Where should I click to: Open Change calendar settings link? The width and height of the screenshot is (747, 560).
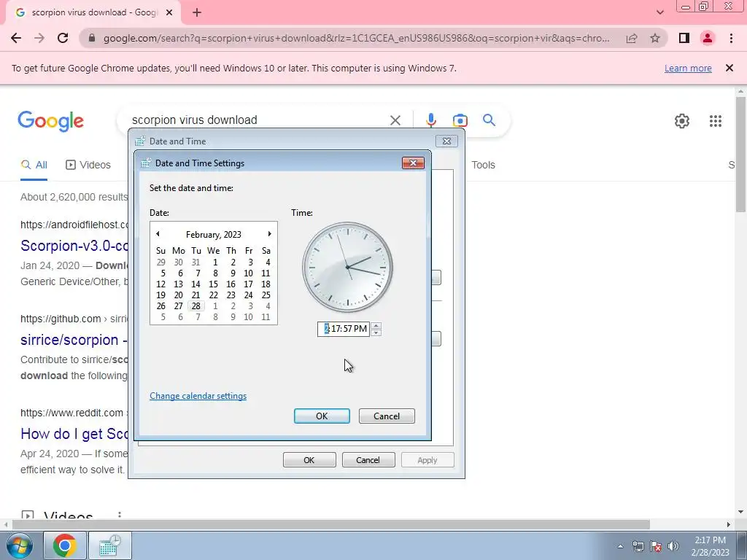click(198, 396)
